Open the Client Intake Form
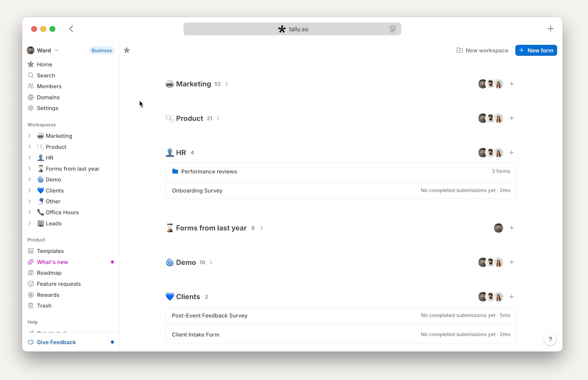Image resolution: width=588 pixels, height=380 pixels. pyautogui.click(x=341, y=334)
